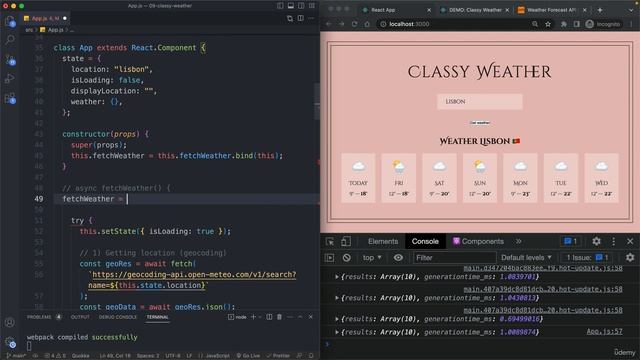Switch to the PROBLEMS panel tab
Image resolution: width=640 pixels, height=360 pixels.
point(39,317)
